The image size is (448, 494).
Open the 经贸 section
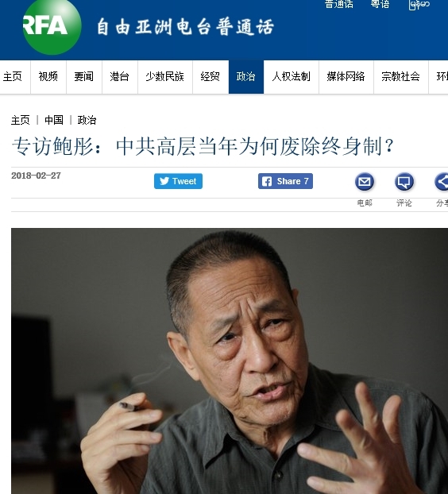[x=210, y=76]
